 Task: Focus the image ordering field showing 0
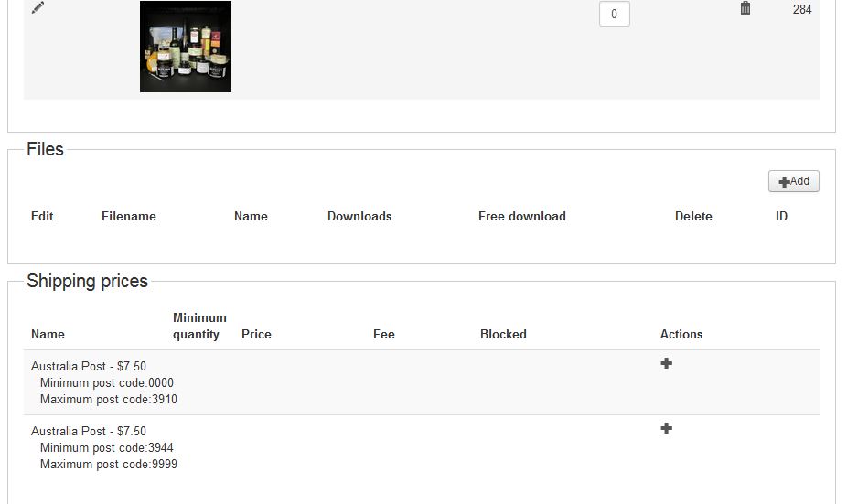click(x=614, y=14)
